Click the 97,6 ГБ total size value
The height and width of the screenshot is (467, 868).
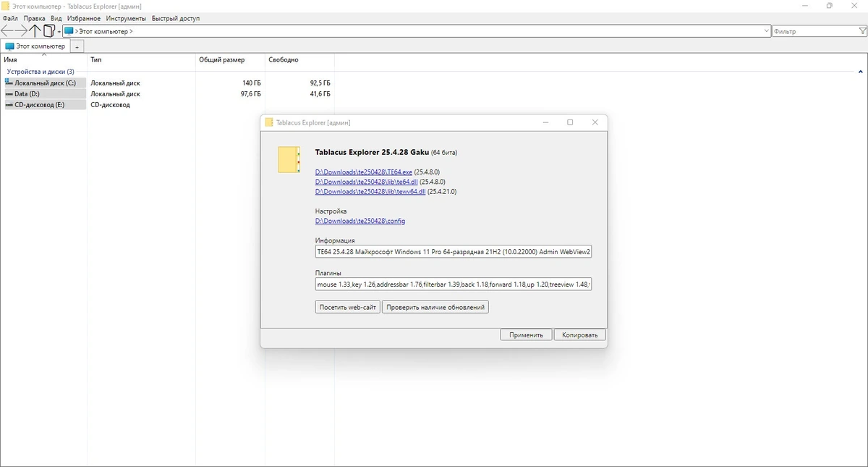pos(251,94)
